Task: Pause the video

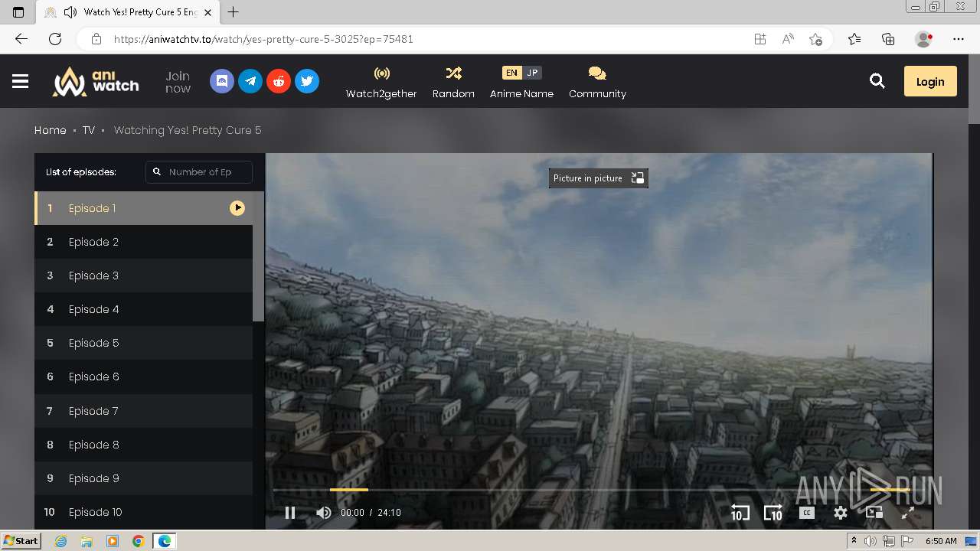Action: pos(290,513)
